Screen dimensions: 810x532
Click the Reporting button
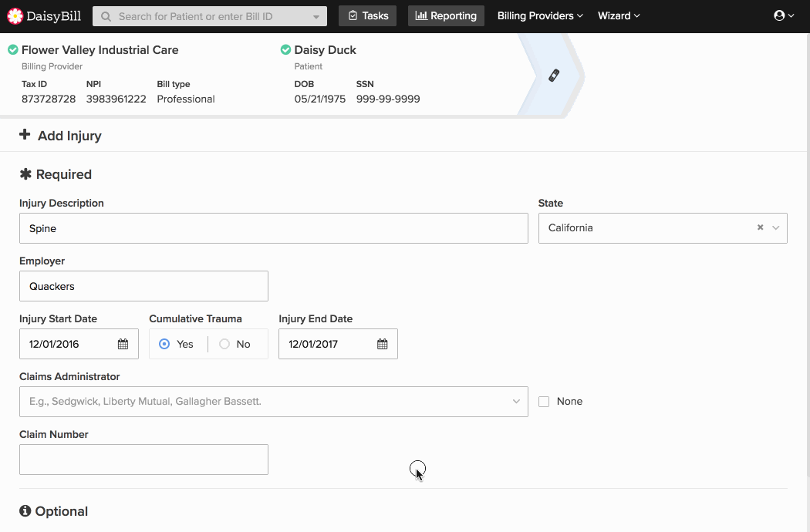(447, 16)
